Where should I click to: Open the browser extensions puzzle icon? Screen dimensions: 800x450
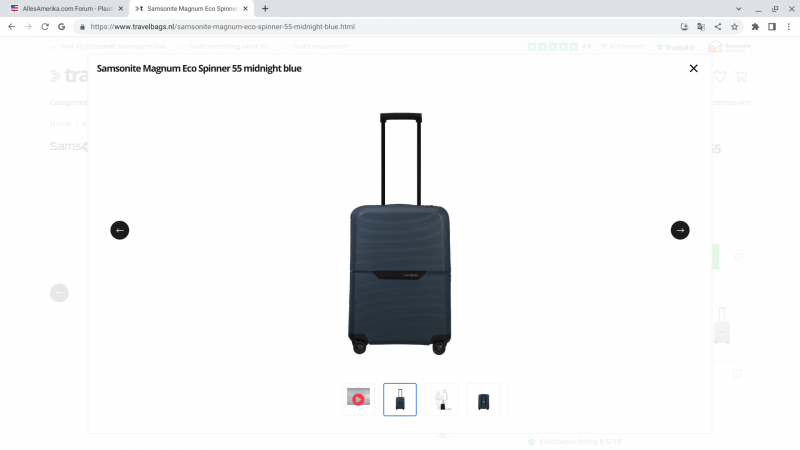[x=755, y=26]
